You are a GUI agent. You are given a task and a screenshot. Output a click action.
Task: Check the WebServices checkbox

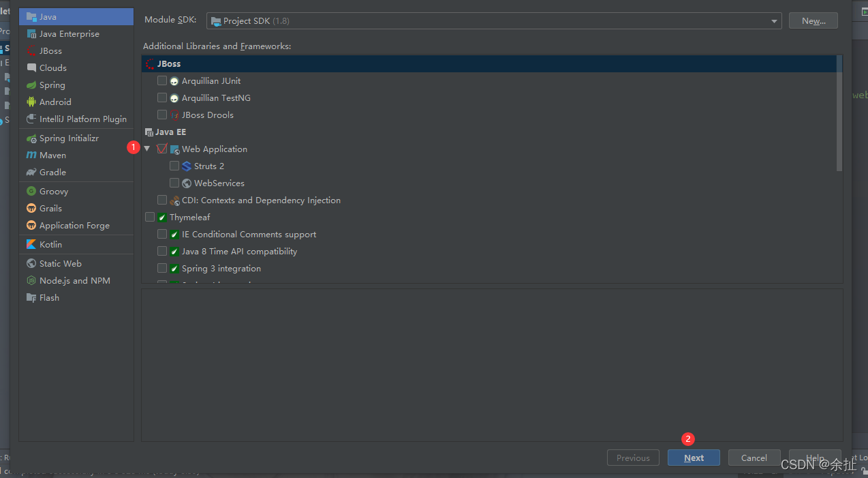pos(174,183)
